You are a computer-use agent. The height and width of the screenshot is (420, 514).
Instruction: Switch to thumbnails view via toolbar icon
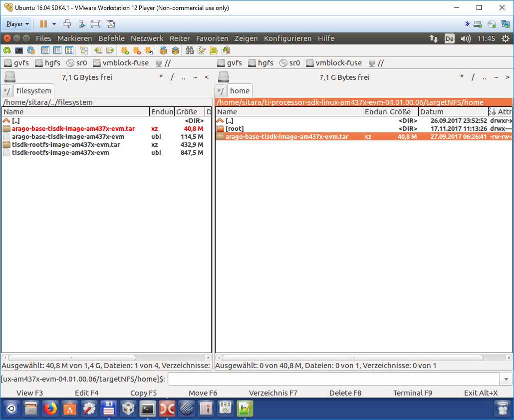tap(69, 50)
